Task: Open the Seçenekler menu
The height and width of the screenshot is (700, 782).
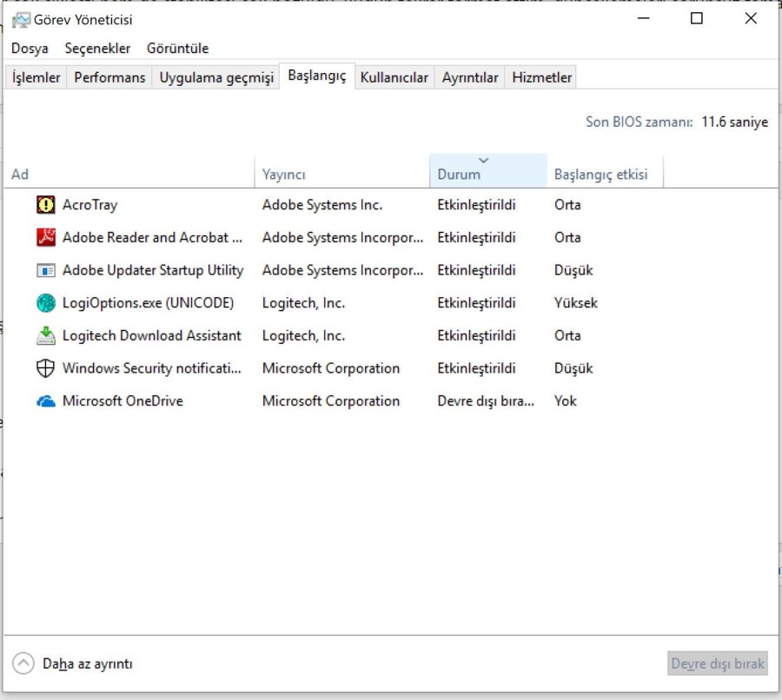Action: [97, 49]
